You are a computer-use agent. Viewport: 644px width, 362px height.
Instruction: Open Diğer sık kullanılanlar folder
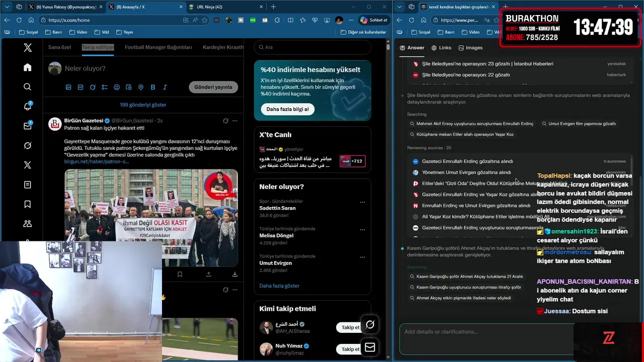click(x=363, y=32)
